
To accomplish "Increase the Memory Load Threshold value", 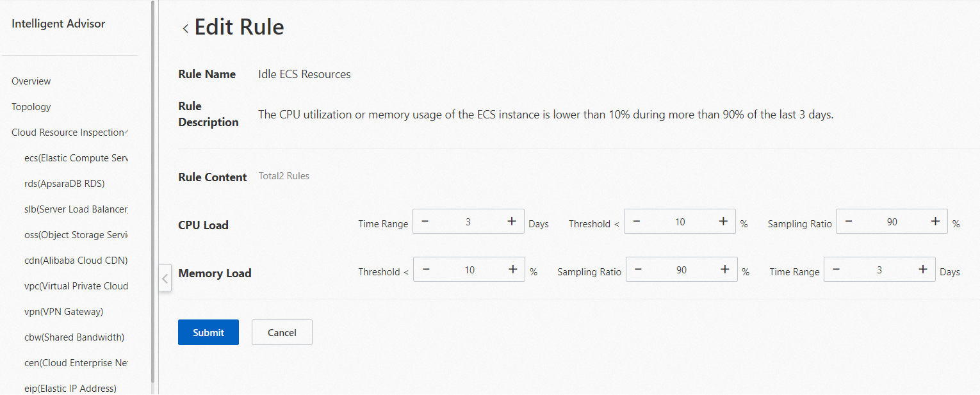I will tap(513, 270).
